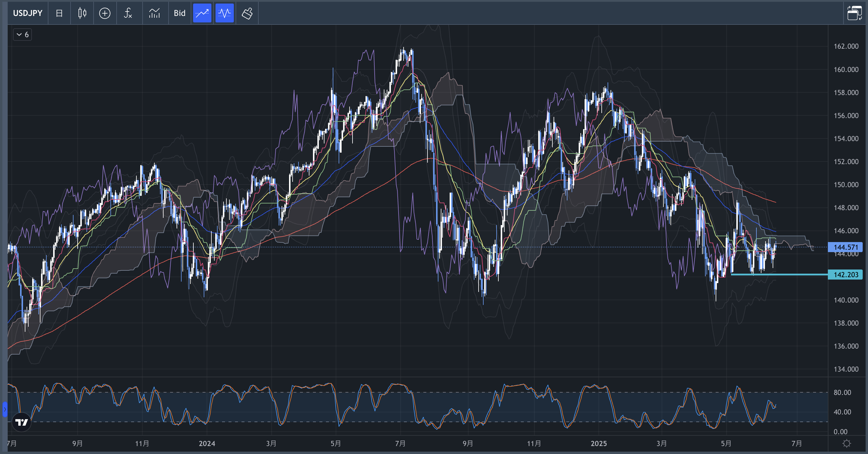Open chart settings gear icon
Screen dimensions: 868x454
click(847, 443)
